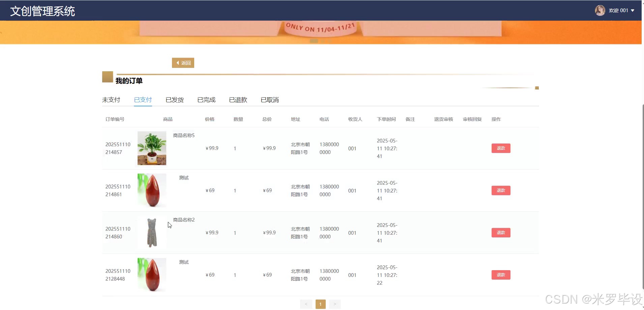Click the 返回 back button
Viewport: 644px width, 310px height.
(183, 63)
